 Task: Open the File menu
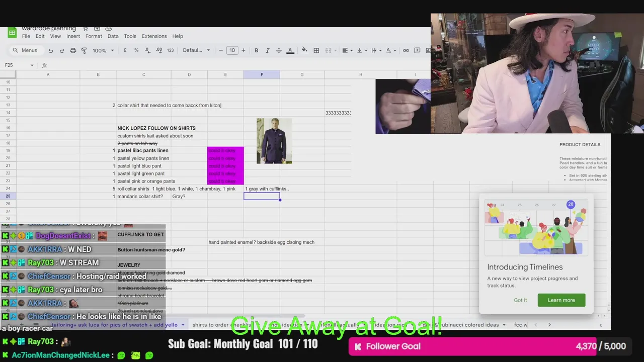coord(26,36)
